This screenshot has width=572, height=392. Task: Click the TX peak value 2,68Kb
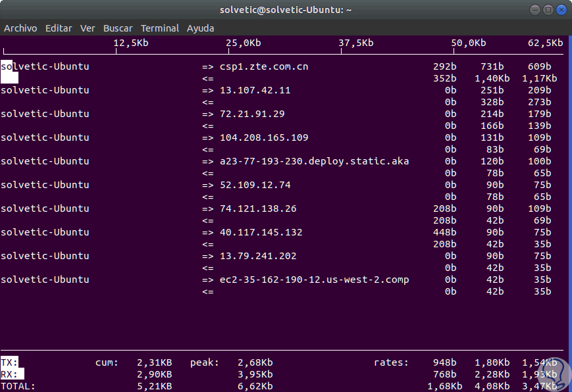coord(255,362)
